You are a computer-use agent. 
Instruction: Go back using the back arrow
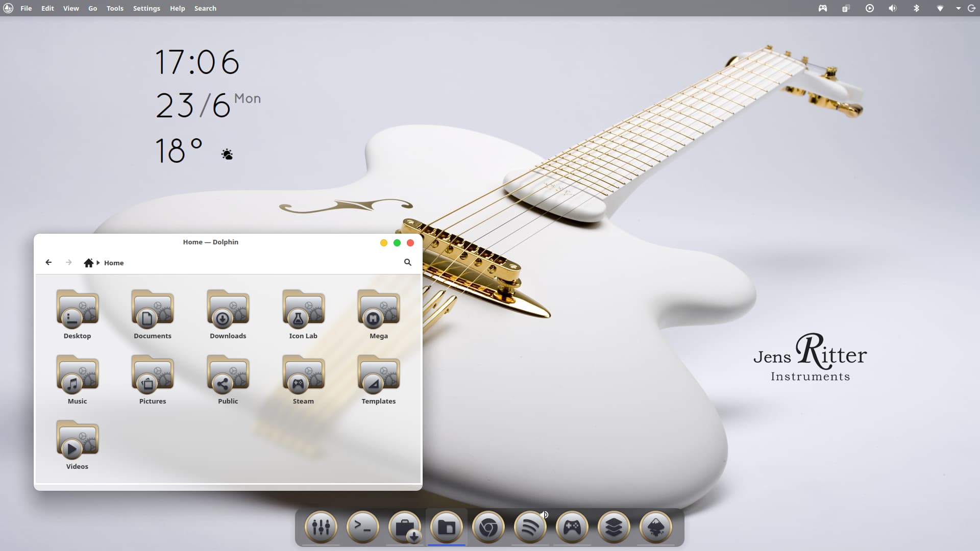click(48, 262)
